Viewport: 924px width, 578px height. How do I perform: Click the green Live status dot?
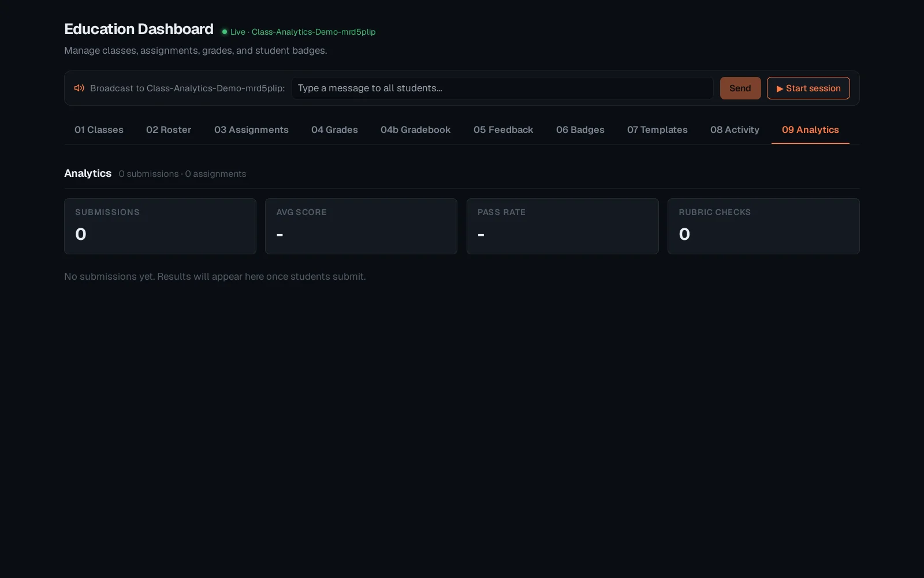pos(225,32)
